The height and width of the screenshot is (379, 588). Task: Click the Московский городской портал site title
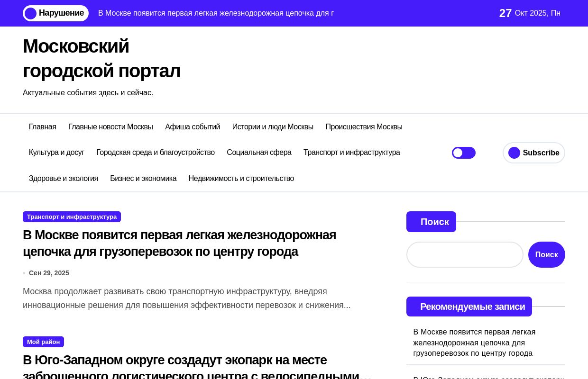(101, 58)
